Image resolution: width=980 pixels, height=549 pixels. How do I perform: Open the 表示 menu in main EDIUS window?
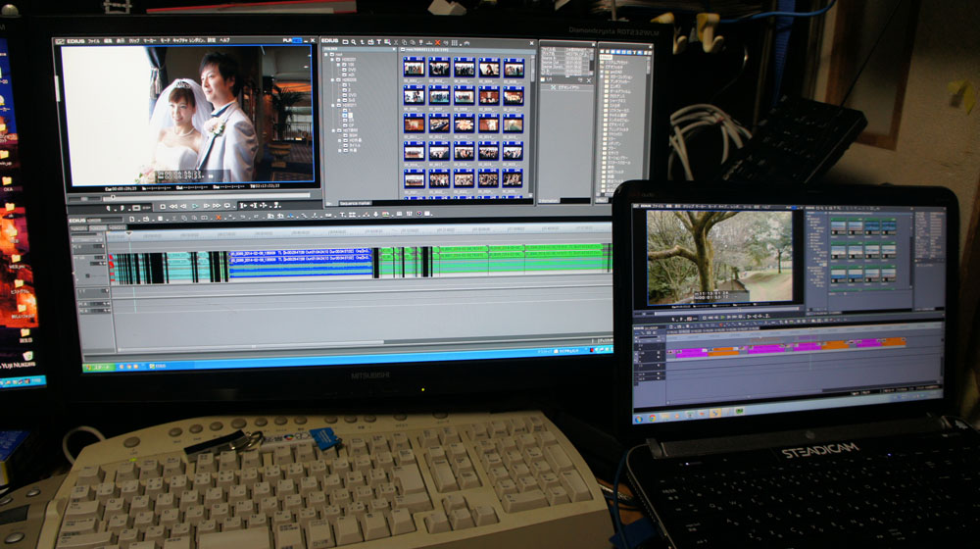[122, 41]
